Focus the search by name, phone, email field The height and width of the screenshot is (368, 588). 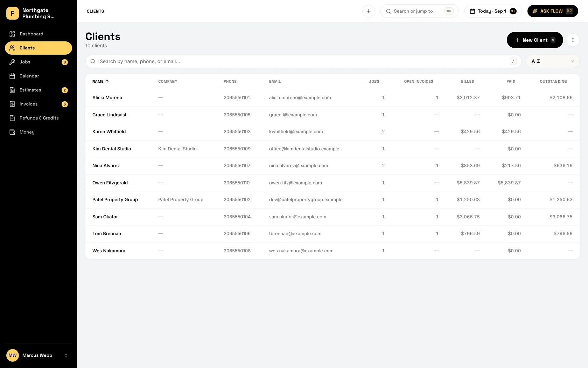[x=303, y=61]
